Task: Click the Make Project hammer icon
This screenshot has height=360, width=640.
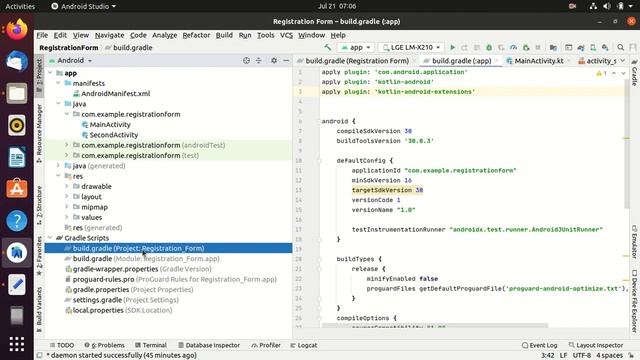Action: (x=327, y=47)
